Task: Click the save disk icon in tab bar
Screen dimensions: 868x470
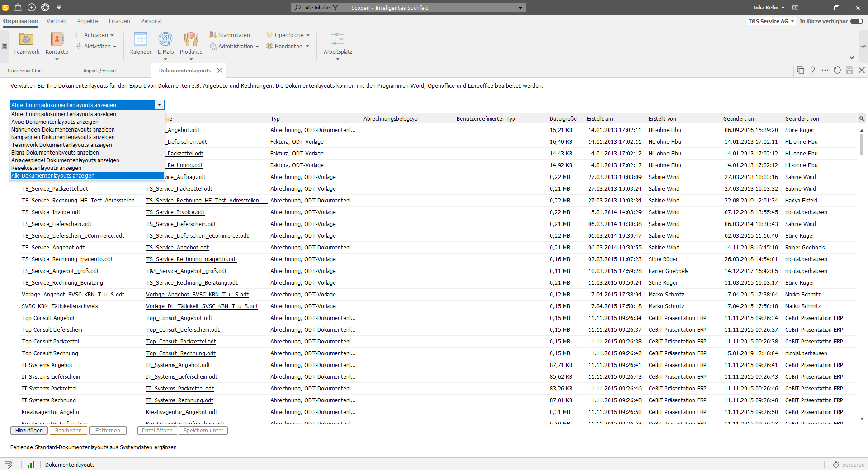Action: 849,70
